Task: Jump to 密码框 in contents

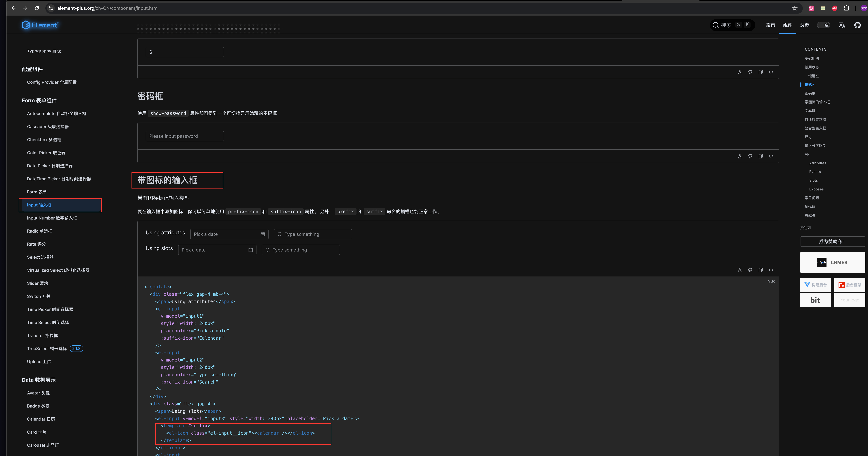Action: (x=810, y=93)
